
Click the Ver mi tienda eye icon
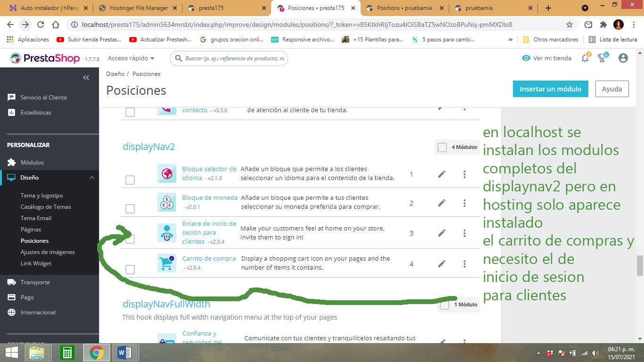coord(526,58)
